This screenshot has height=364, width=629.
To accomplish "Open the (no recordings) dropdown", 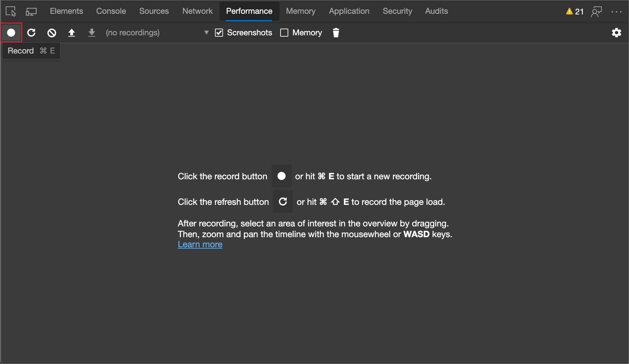I will coord(157,33).
